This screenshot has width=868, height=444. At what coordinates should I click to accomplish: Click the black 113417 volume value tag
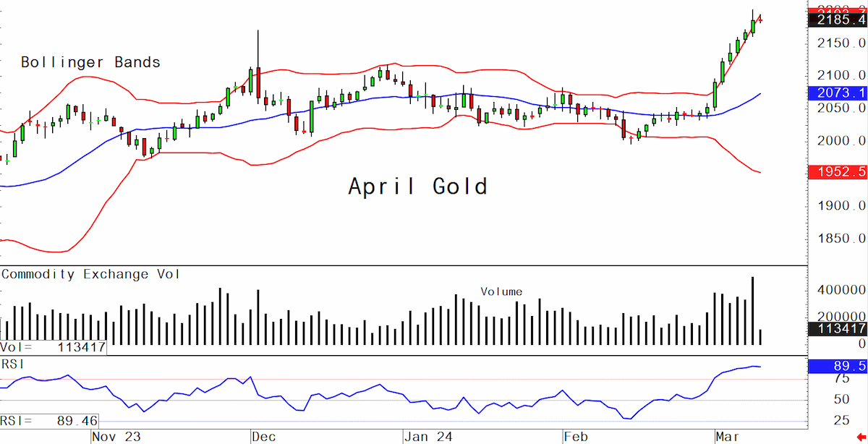point(838,329)
